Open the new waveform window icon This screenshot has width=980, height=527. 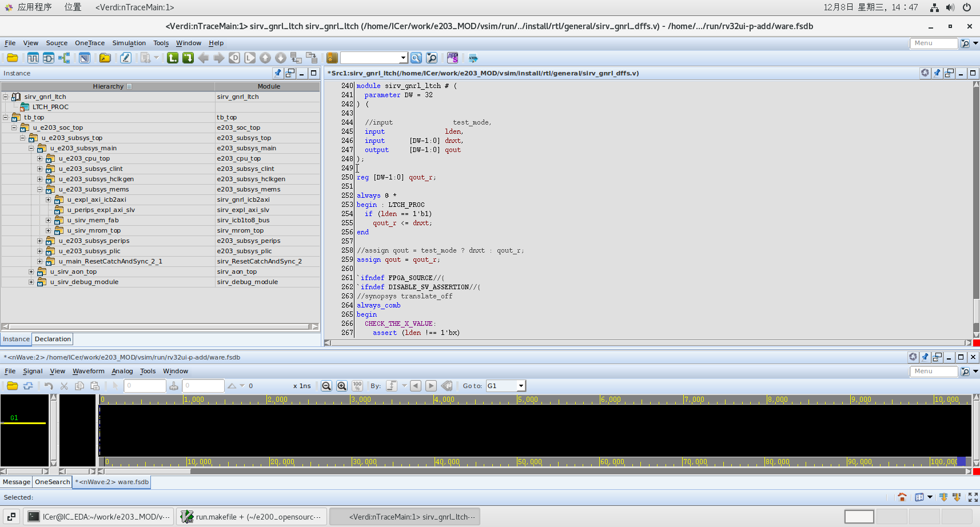[x=33, y=58]
